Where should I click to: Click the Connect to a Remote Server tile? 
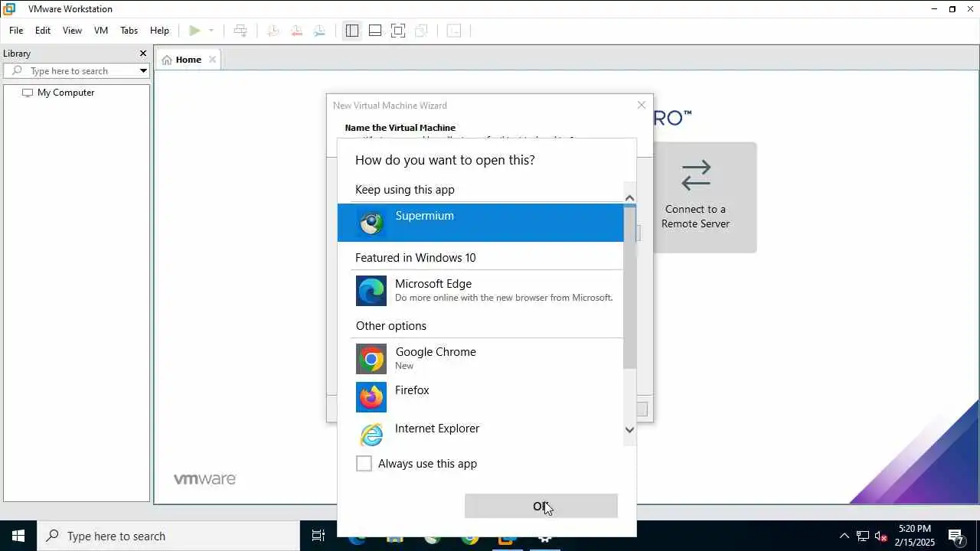[x=695, y=197]
